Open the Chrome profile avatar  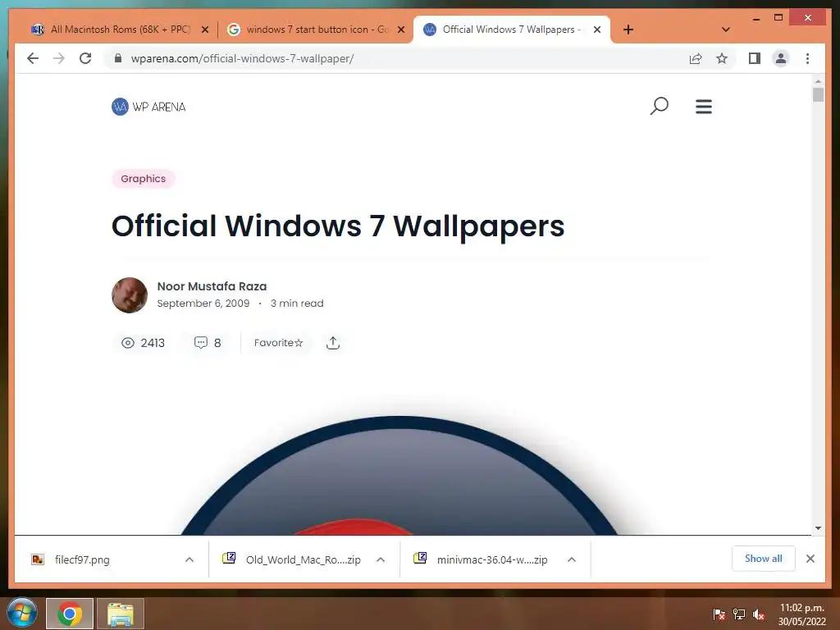tap(781, 58)
